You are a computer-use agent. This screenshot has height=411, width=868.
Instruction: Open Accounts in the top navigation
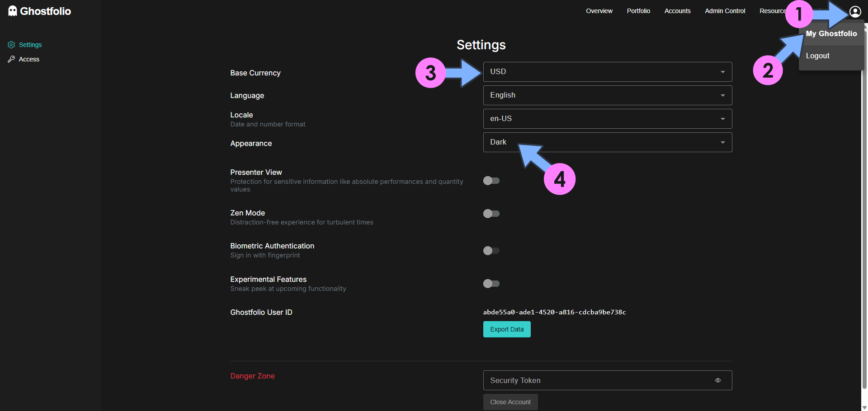(677, 11)
